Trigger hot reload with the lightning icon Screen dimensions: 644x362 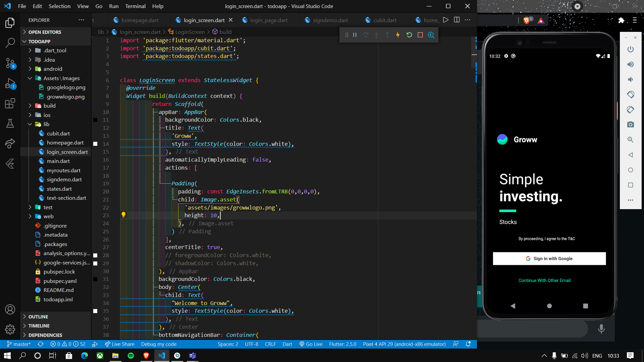click(398, 35)
